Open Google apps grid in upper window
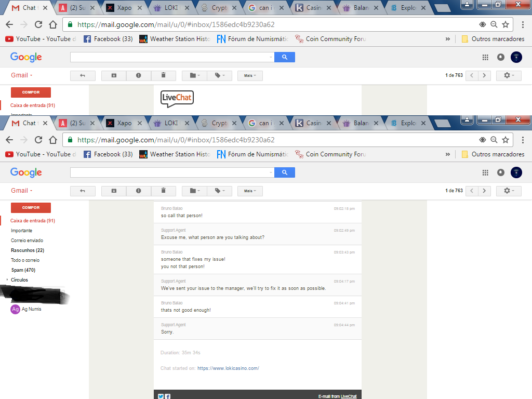 pyautogui.click(x=485, y=57)
